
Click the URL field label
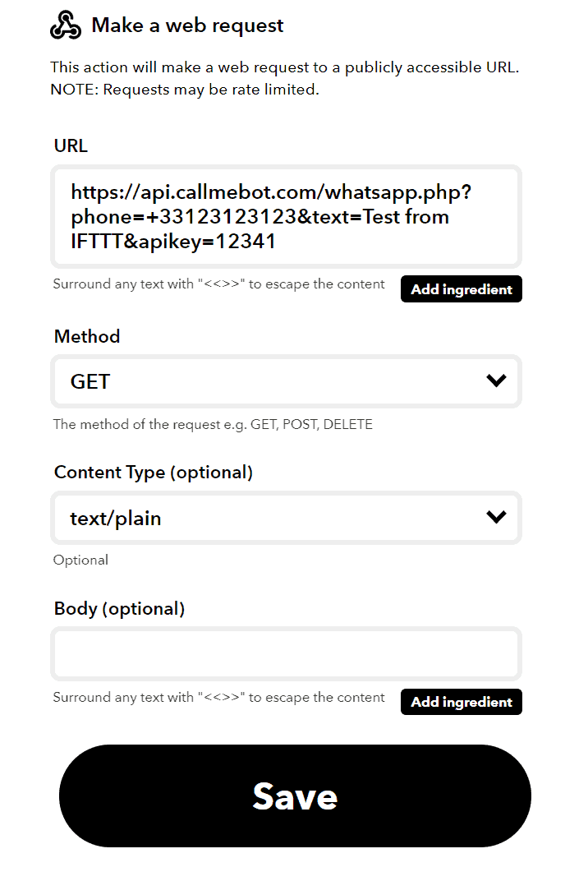[x=71, y=145]
